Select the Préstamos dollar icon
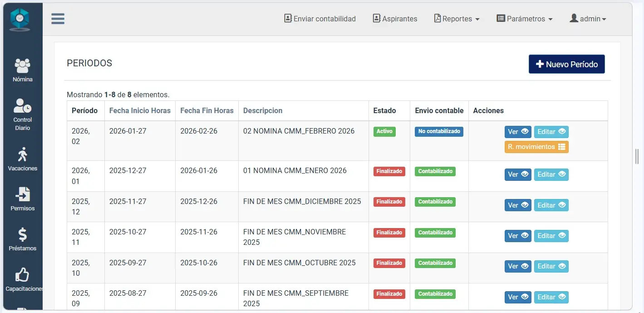Viewport: 644px width, 313px height. 22,239
